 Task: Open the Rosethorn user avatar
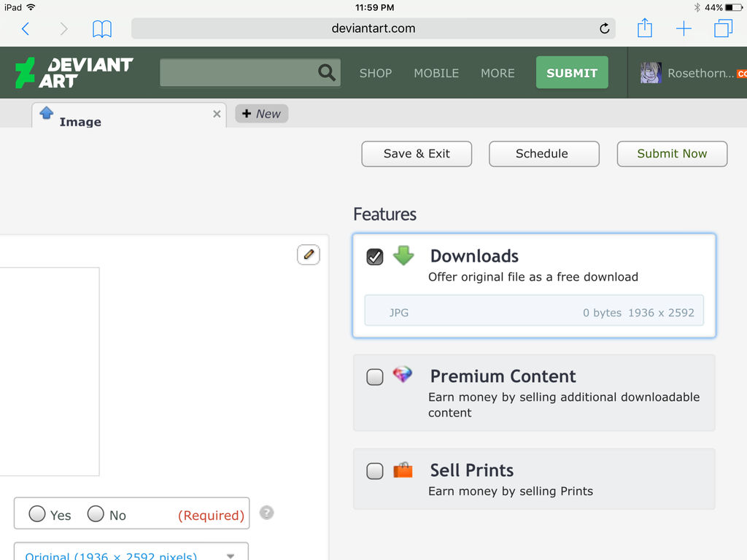(x=651, y=73)
